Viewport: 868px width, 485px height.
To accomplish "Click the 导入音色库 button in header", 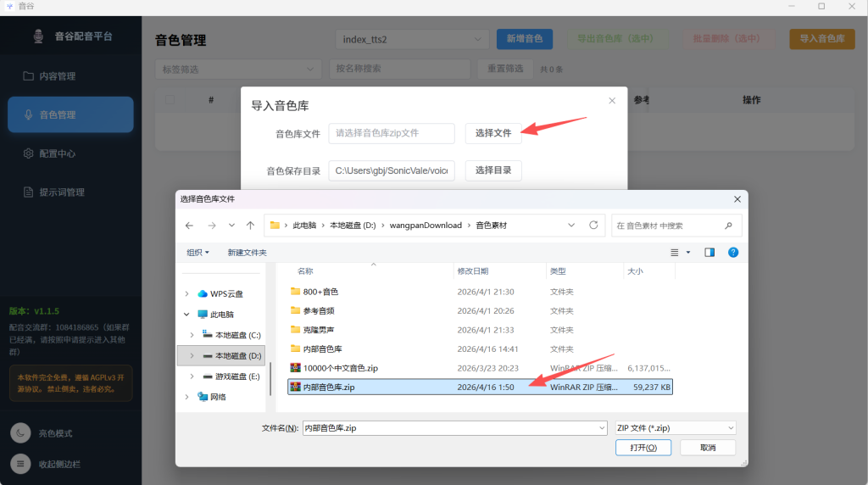I will point(822,39).
